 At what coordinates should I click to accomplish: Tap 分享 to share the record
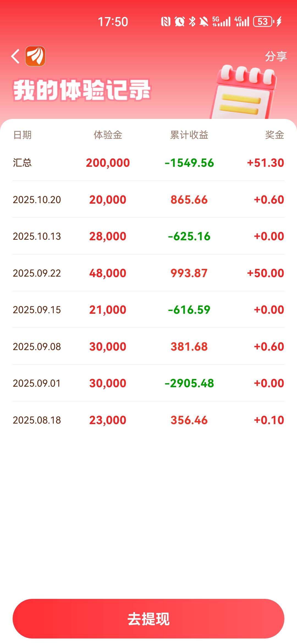tap(276, 56)
